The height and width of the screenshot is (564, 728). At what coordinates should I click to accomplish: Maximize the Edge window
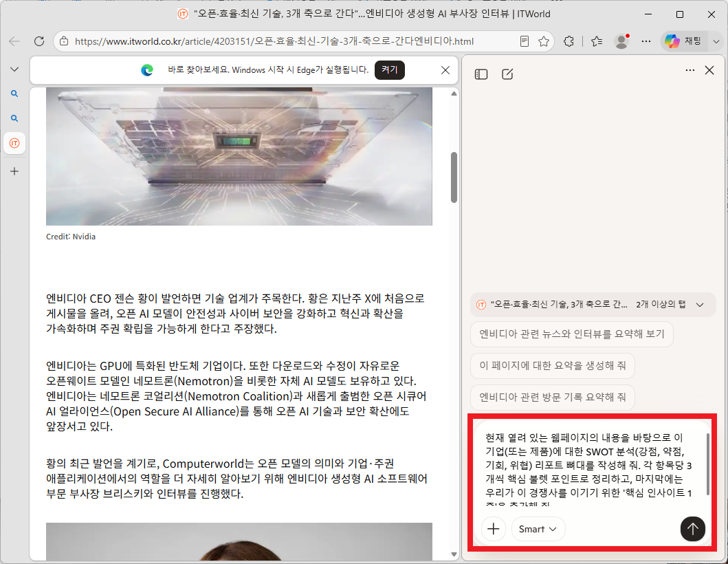pos(680,14)
